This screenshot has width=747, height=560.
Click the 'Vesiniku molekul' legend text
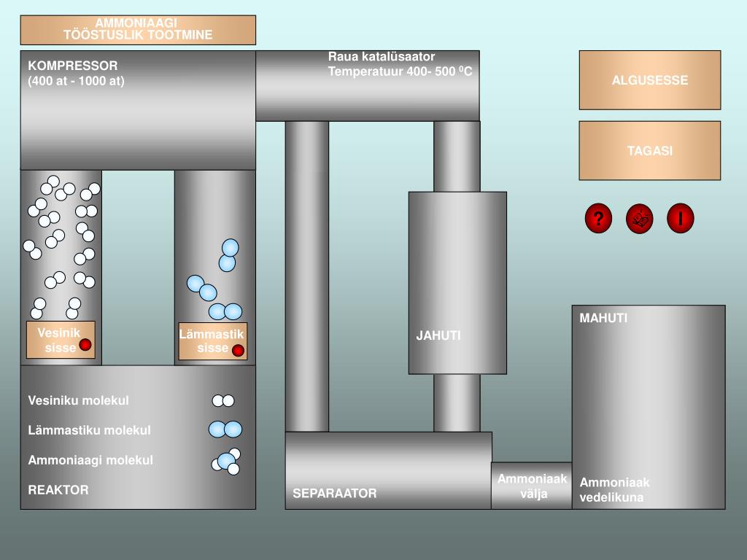(78, 400)
